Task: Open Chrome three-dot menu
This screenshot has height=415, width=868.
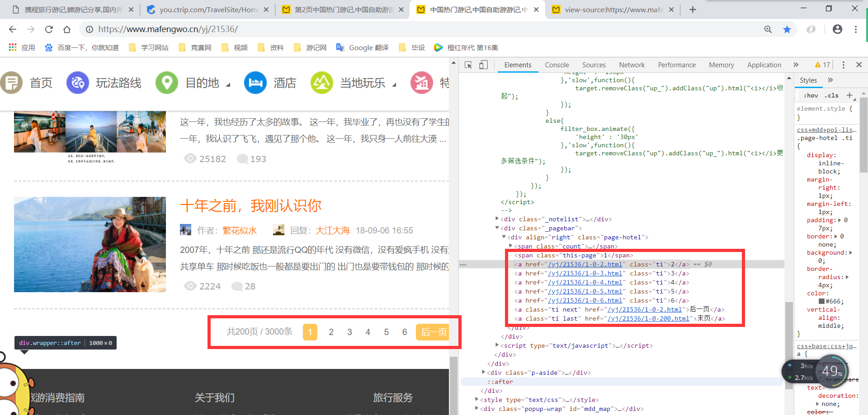Action: [855, 29]
